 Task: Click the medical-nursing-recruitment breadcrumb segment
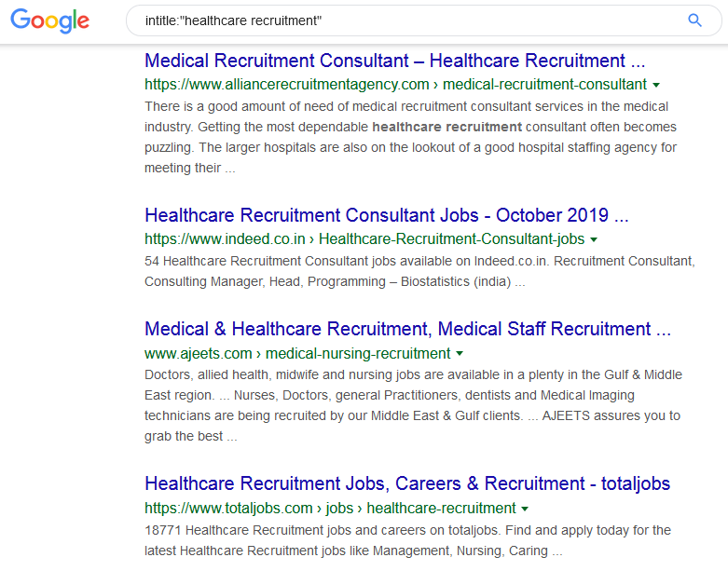[358, 353]
